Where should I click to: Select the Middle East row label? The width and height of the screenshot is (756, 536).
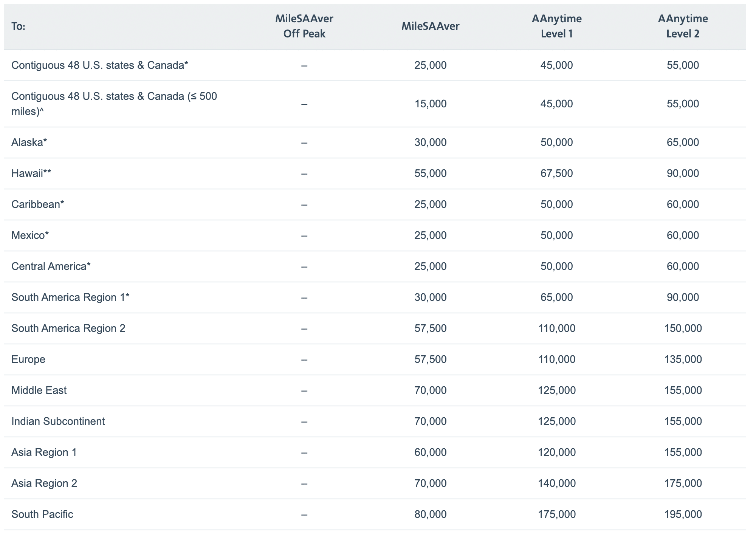click(39, 390)
